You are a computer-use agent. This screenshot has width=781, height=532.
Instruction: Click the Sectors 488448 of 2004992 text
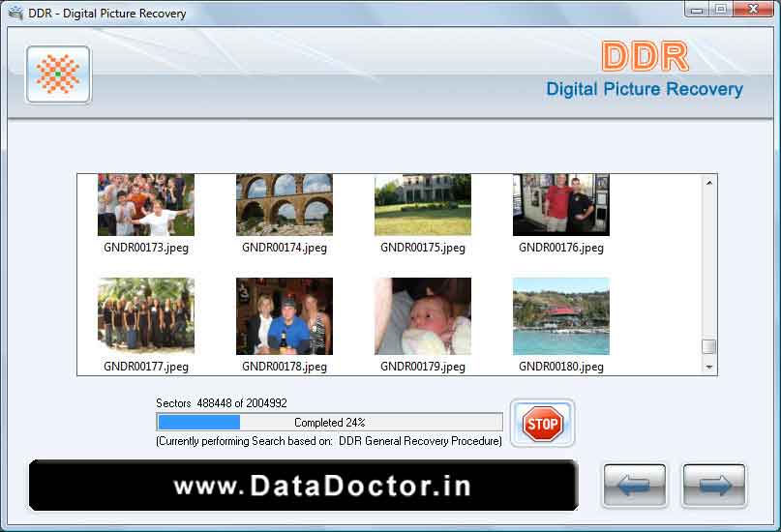click(x=222, y=403)
